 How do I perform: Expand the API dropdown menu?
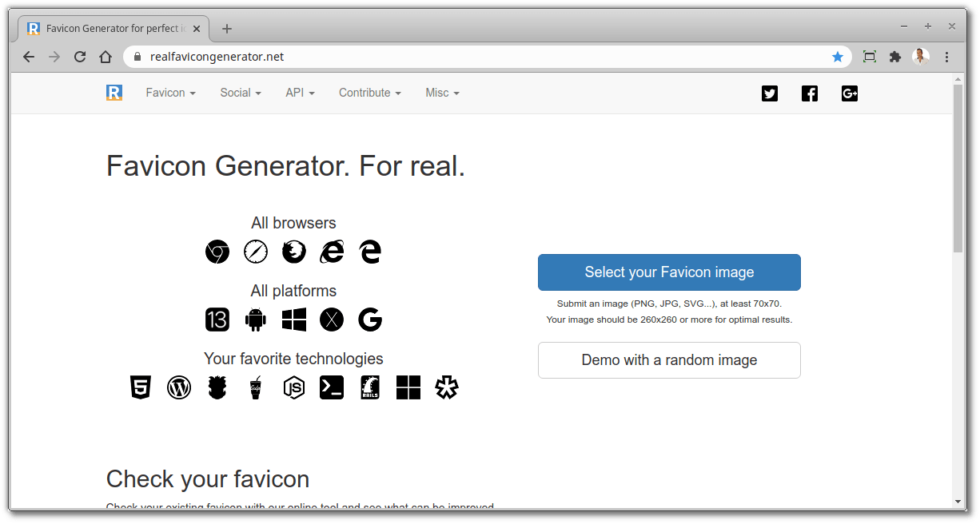click(x=300, y=93)
